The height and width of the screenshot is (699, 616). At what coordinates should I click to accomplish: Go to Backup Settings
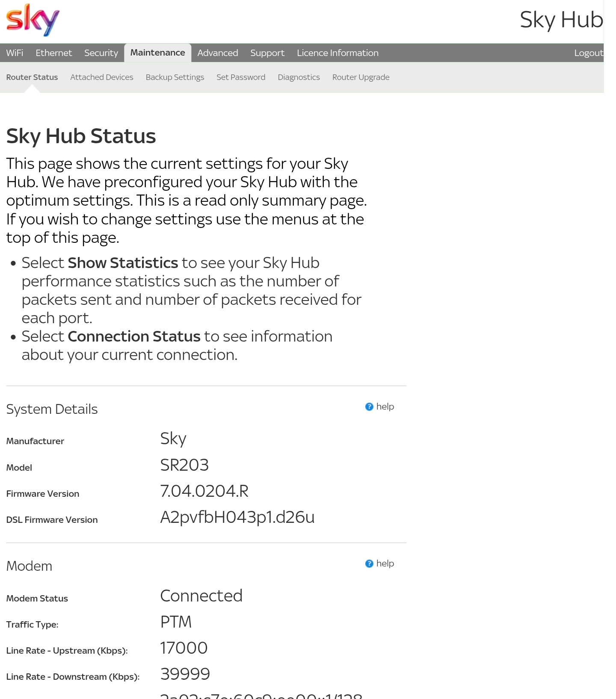click(175, 77)
